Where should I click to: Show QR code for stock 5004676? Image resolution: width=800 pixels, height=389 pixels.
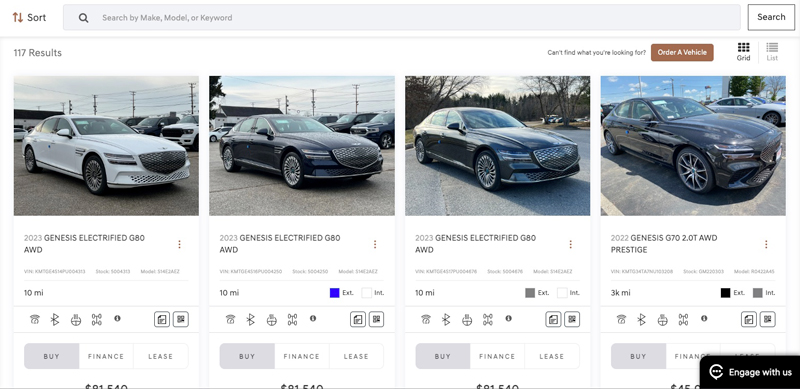pyautogui.click(x=572, y=319)
